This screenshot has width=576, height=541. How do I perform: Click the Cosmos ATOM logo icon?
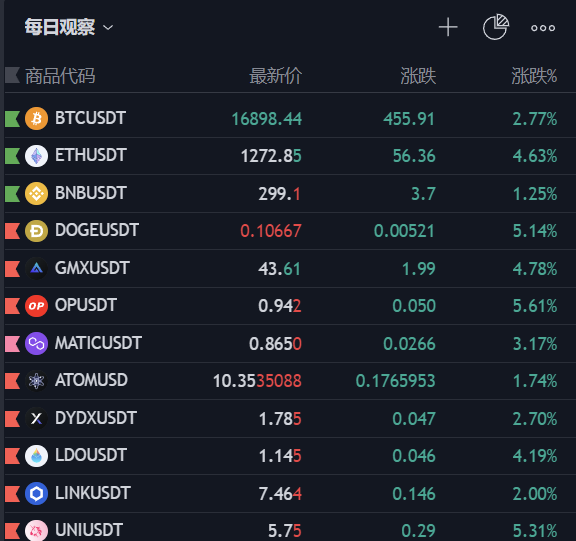[36, 381]
